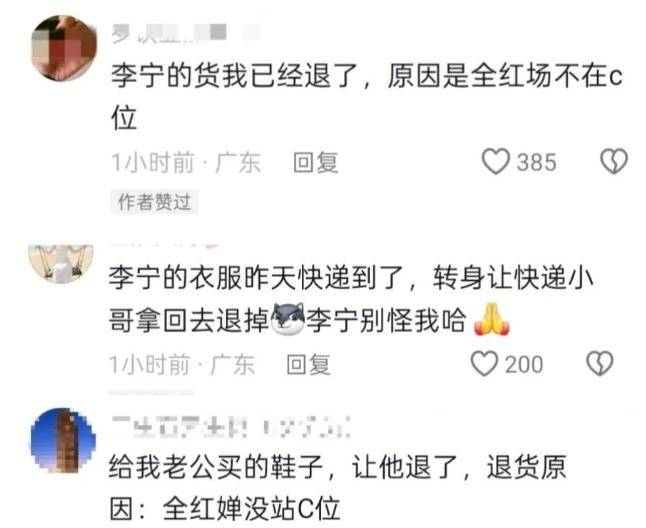Like the comment with 385 likes
The image size is (646, 528).
496,161
